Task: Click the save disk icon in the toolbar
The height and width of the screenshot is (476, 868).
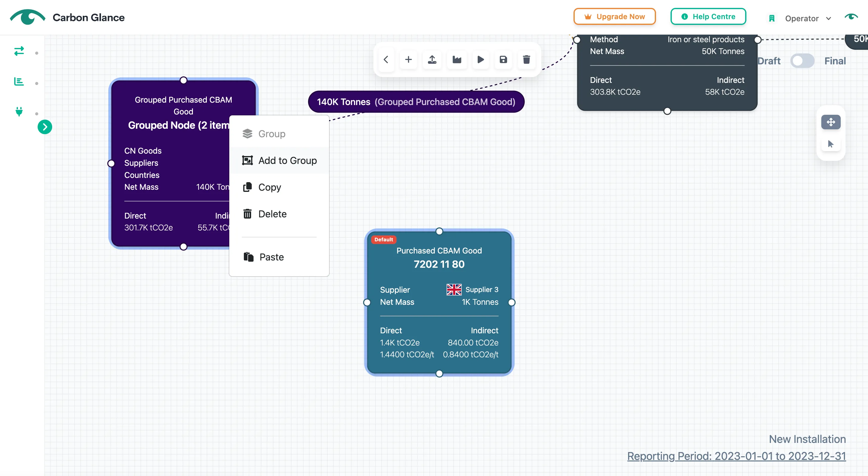Action: click(503, 60)
